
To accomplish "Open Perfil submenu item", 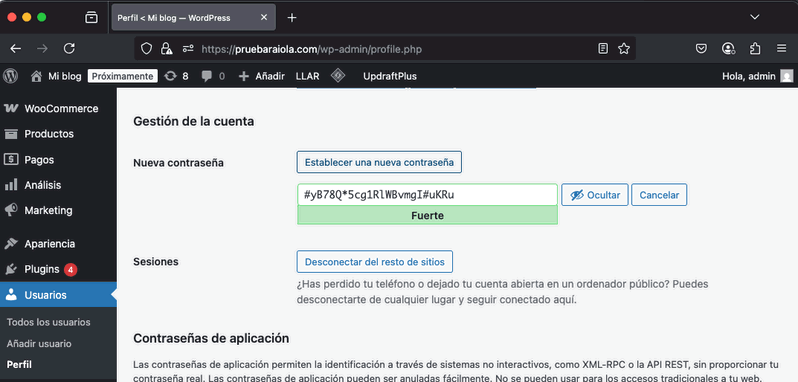I will click(x=19, y=365).
